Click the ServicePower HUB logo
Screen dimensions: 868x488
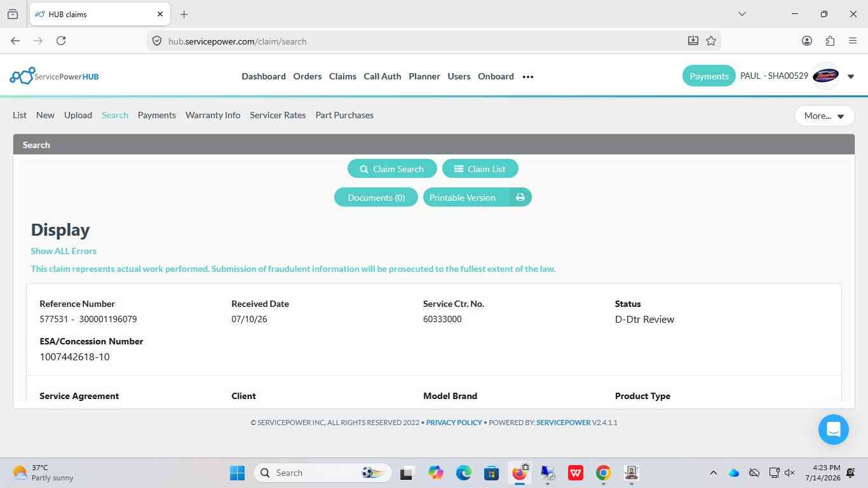(55, 76)
